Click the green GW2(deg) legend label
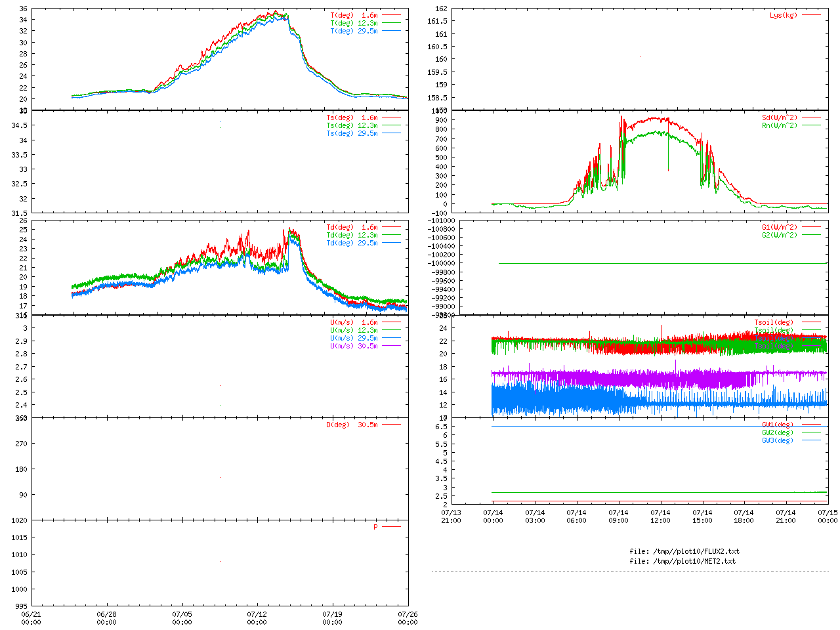 tap(778, 432)
